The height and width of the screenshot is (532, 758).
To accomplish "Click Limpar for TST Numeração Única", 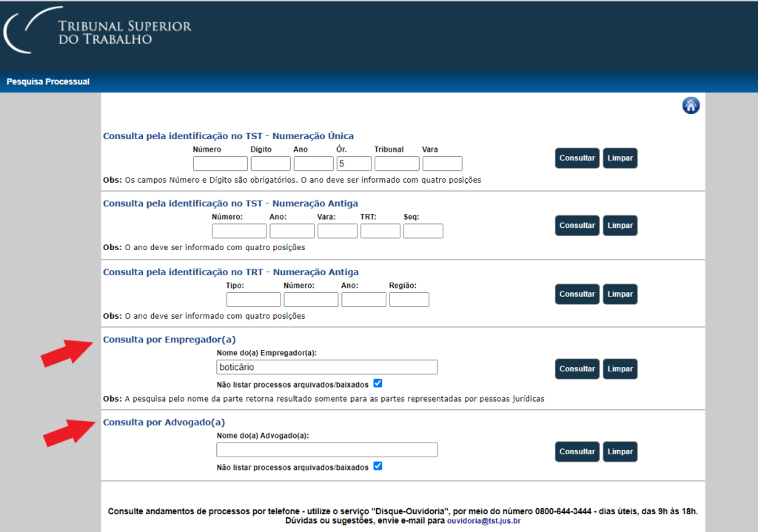I will [x=620, y=158].
